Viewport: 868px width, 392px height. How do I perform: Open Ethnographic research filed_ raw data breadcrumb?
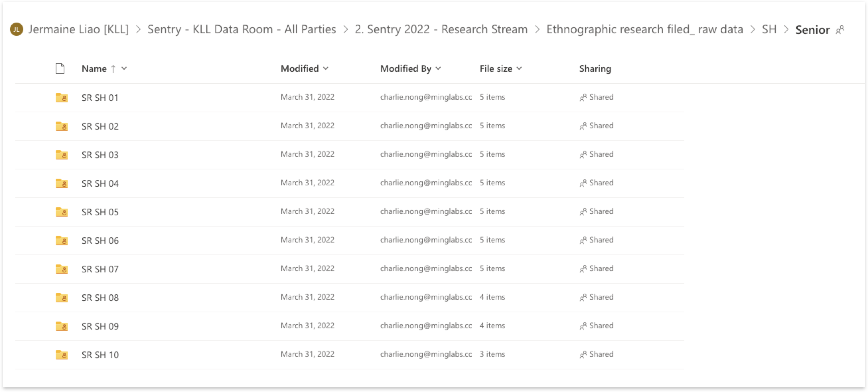[644, 29]
